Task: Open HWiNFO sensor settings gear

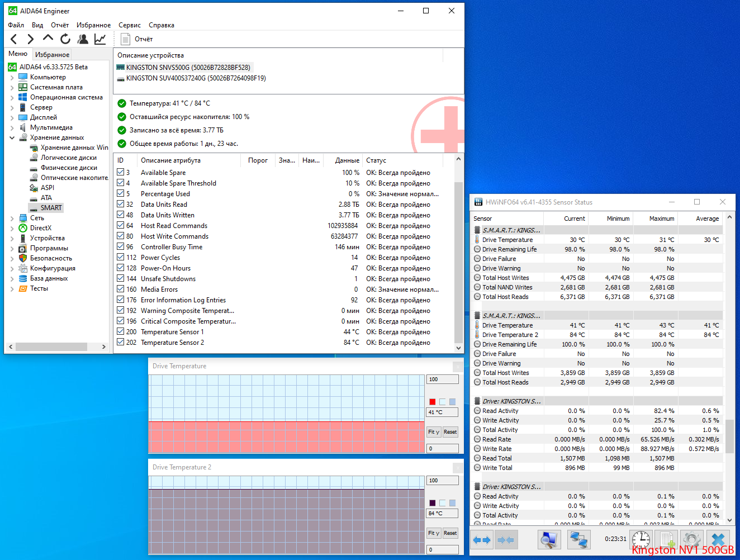Action: click(x=692, y=540)
